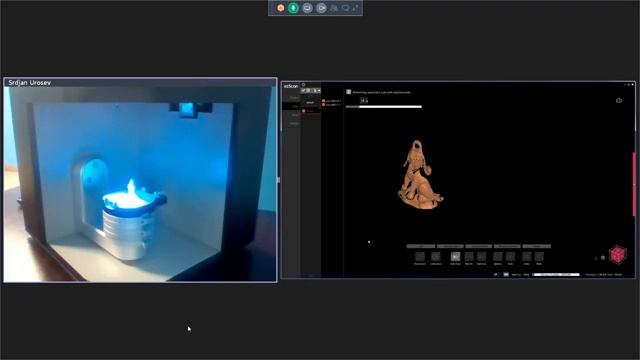
Task: Select the first gray tab above bottom toolbar
Action: click(420, 246)
